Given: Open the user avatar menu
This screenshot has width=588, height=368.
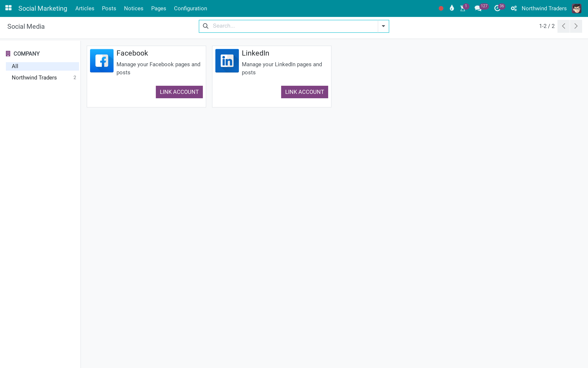Looking at the screenshot, I should point(577,8).
